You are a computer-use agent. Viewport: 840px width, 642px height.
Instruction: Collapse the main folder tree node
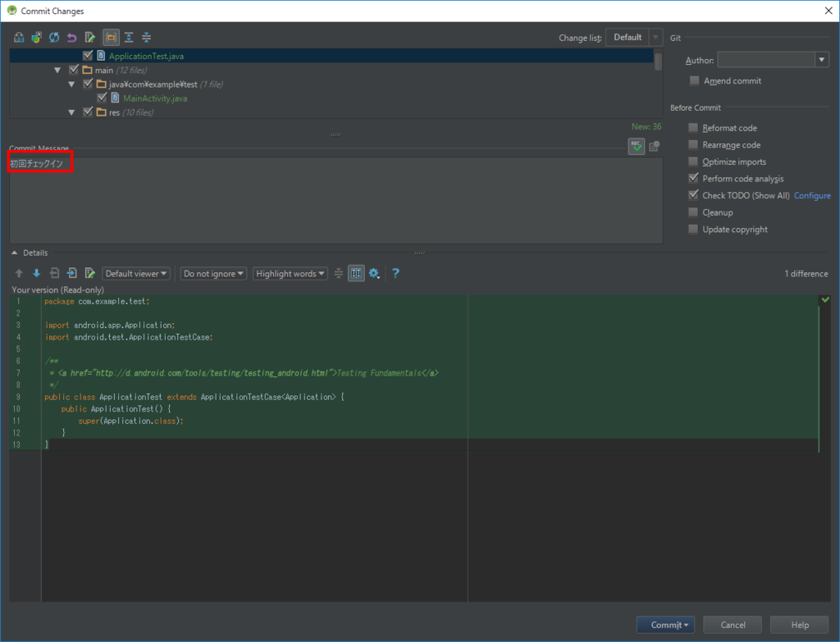tap(57, 71)
